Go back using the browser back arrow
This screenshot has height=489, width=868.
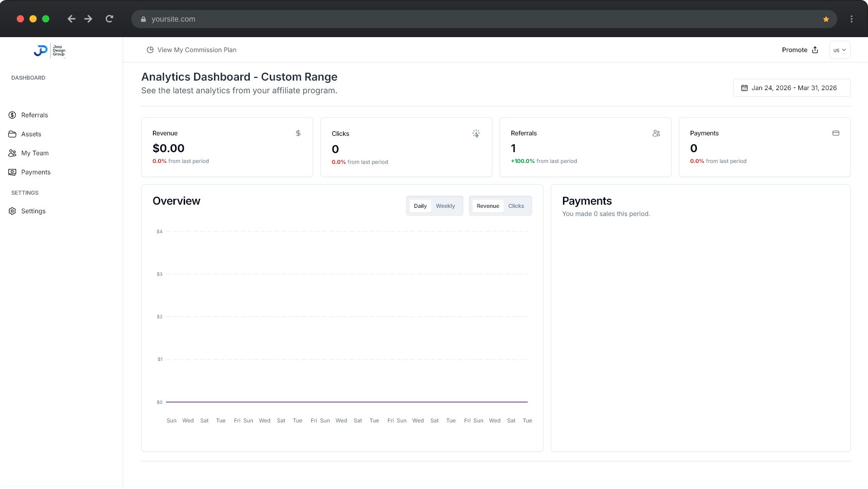pos(71,19)
